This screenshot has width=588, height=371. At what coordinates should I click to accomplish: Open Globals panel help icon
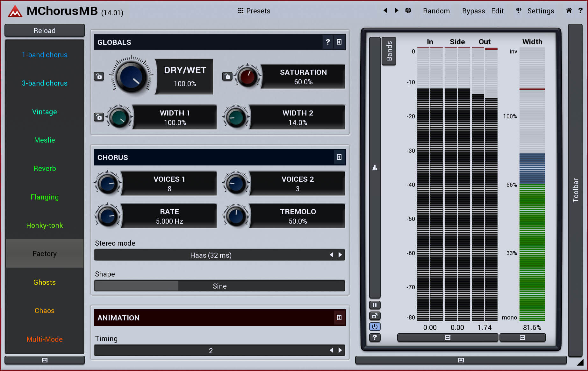(328, 42)
